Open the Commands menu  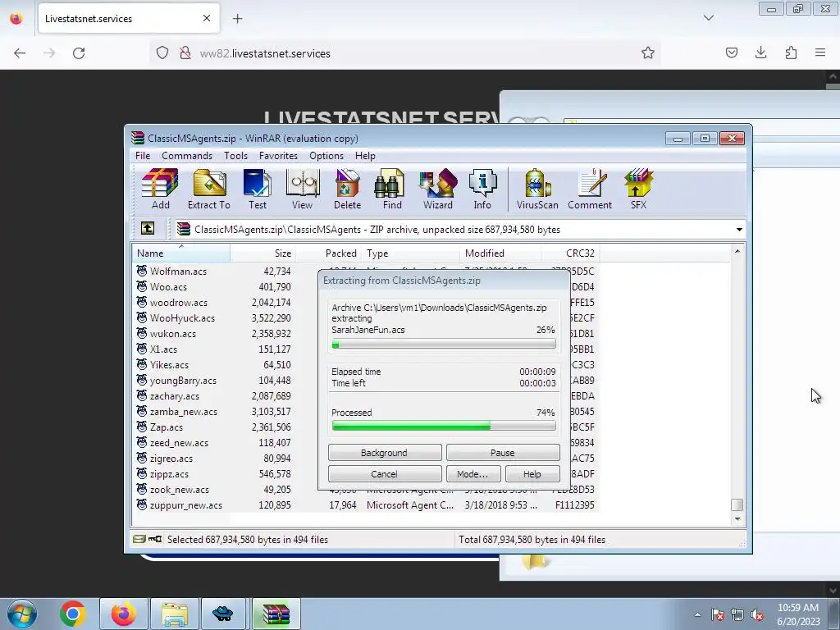(187, 156)
